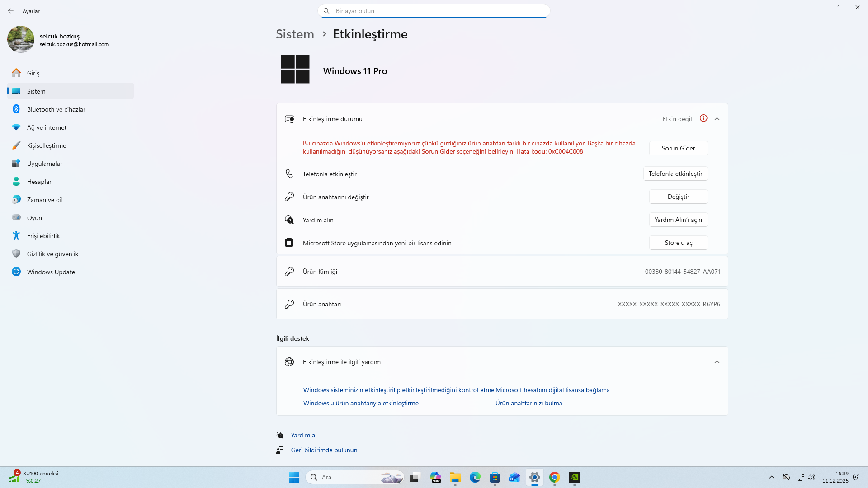Open Windows'u ürün anahtarıyla etkinleştirme link
The width and height of the screenshot is (868, 488).
pyautogui.click(x=361, y=403)
